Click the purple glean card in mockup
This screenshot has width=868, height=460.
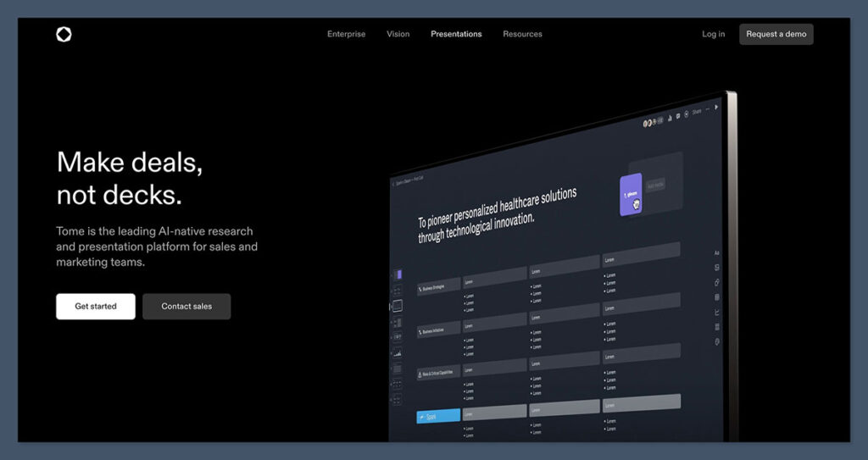631,194
